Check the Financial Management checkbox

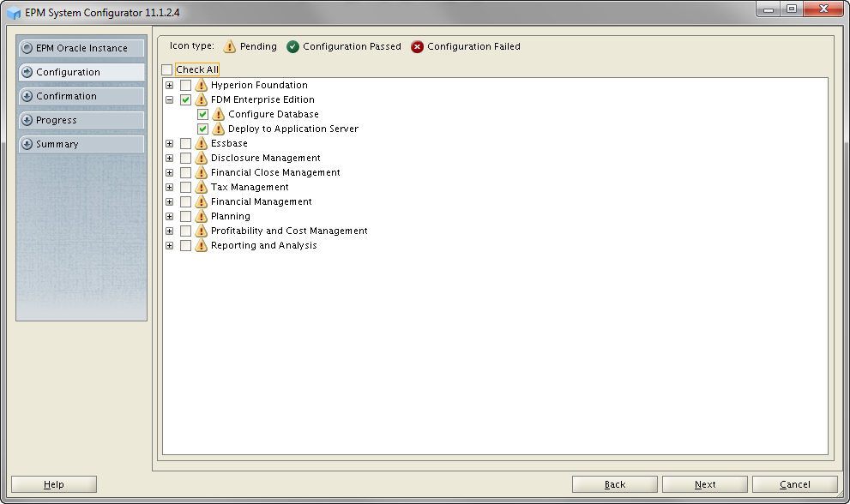pyautogui.click(x=186, y=202)
